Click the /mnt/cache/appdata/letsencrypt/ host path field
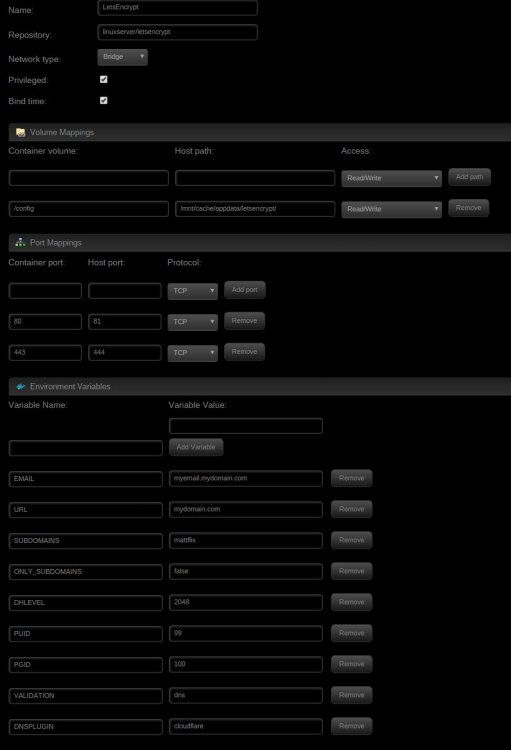Image resolution: width=511 pixels, height=750 pixels. (255, 209)
